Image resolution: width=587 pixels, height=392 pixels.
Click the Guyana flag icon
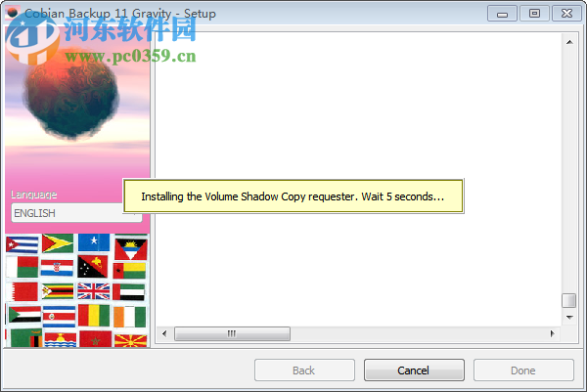(58, 243)
